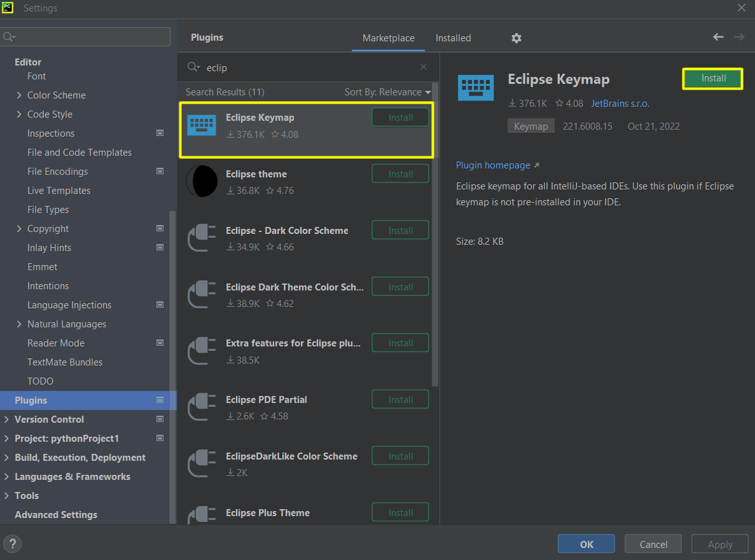Click the project-level icon beside Reader Mode
Image resolution: width=755 pixels, height=560 pixels.
tap(160, 343)
